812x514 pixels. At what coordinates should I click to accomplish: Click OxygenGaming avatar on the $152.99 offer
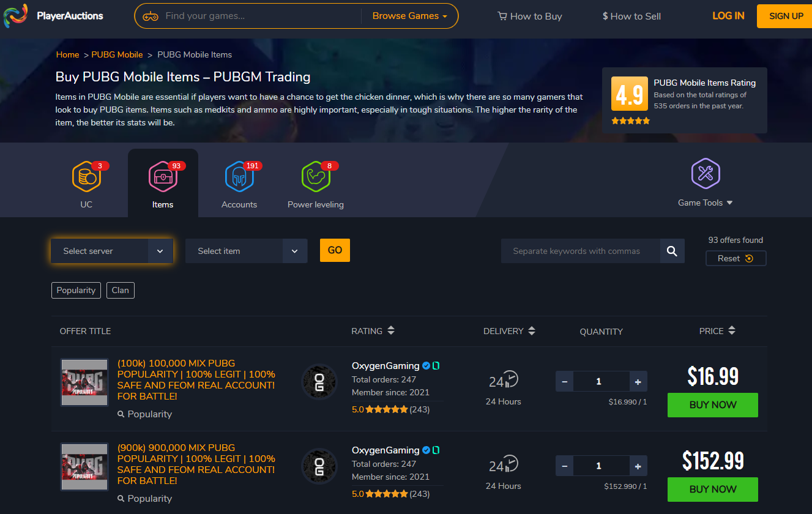(319, 467)
